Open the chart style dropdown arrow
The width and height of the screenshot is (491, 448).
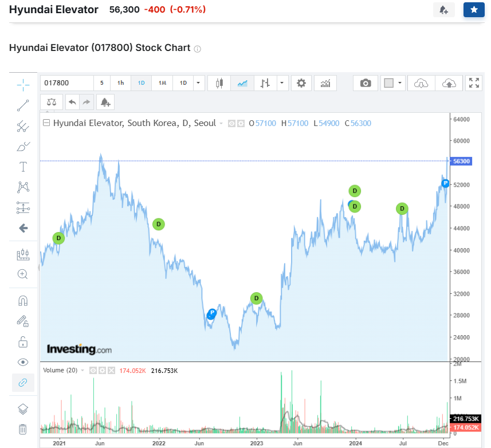point(282,83)
